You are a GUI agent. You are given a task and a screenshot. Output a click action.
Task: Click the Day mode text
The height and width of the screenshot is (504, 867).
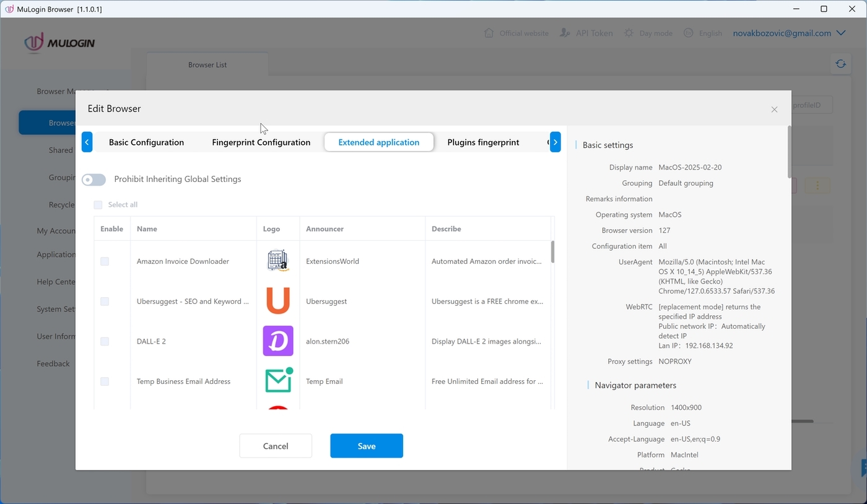click(656, 33)
